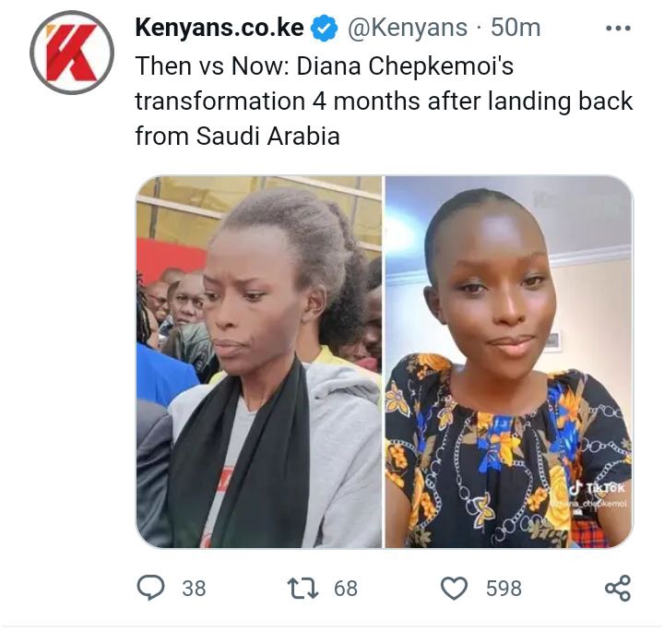Image resolution: width=664 pixels, height=644 pixels.
Task: Open the left 'then' photo
Action: tap(259, 362)
